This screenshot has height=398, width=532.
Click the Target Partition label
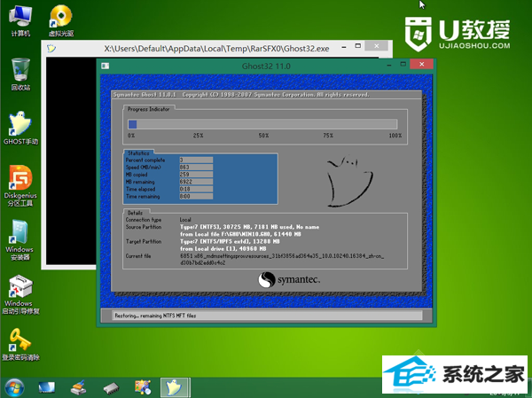point(144,241)
